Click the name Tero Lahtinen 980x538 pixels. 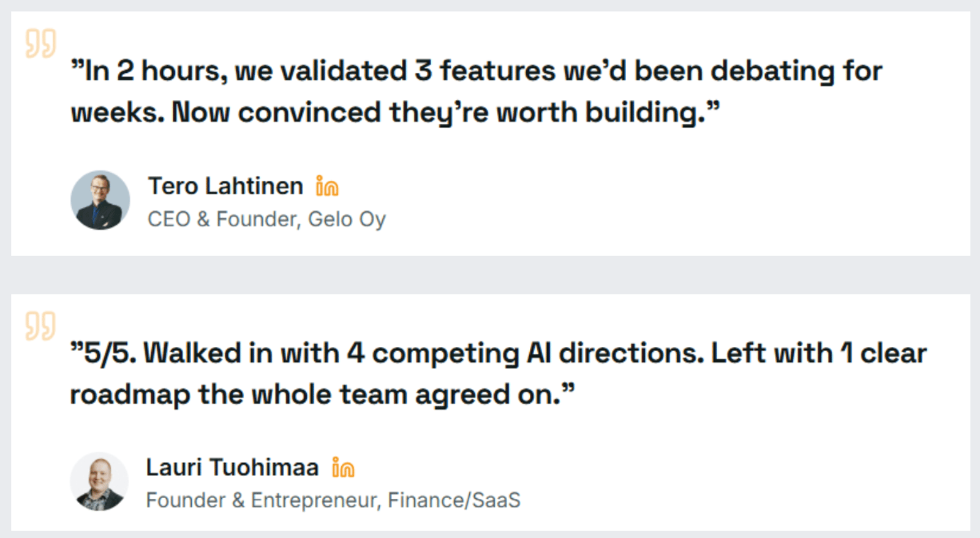225,186
